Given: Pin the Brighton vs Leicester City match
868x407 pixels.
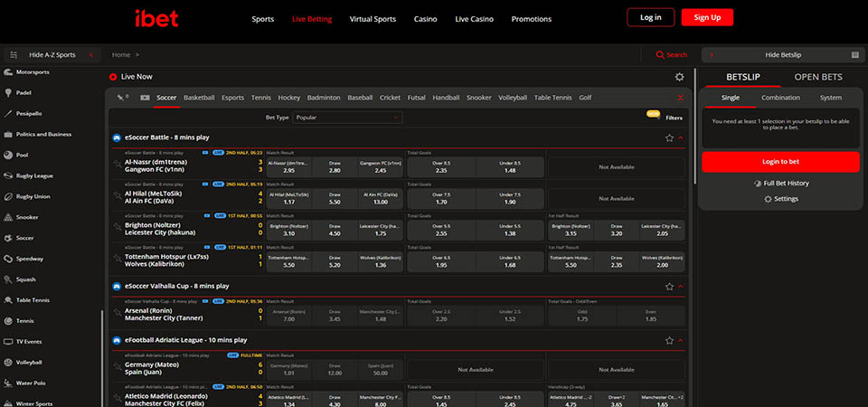Looking at the screenshot, I should 117,227.
